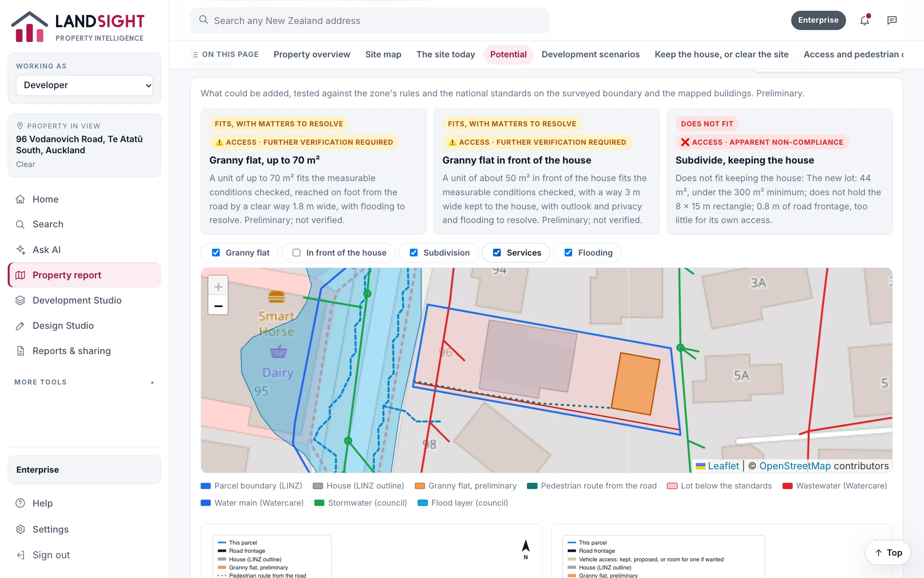Click the search magnifier icon in address bar
This screenshot has width=924, height=578.
[x=204, y=20]
